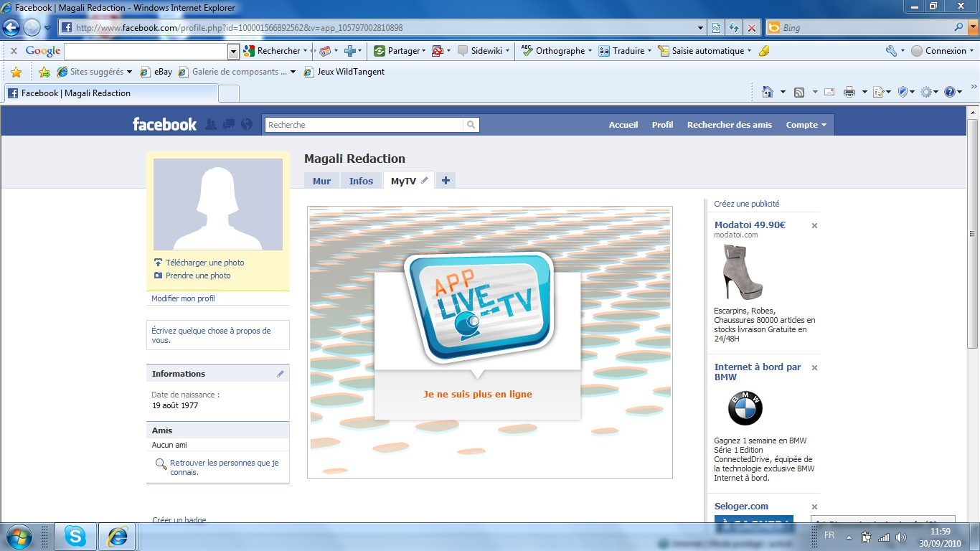Screen dimensions: 980x551
Task: Switch to the Infos tab
Action: click(x=361, y=181)
